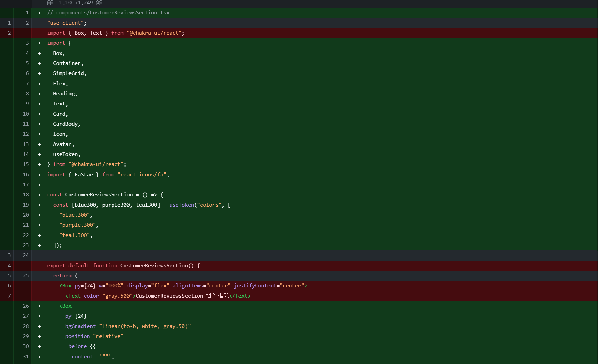598x364 pixels.
Task: Click new line number 24 in the gutter
Action: coord(26,255)
